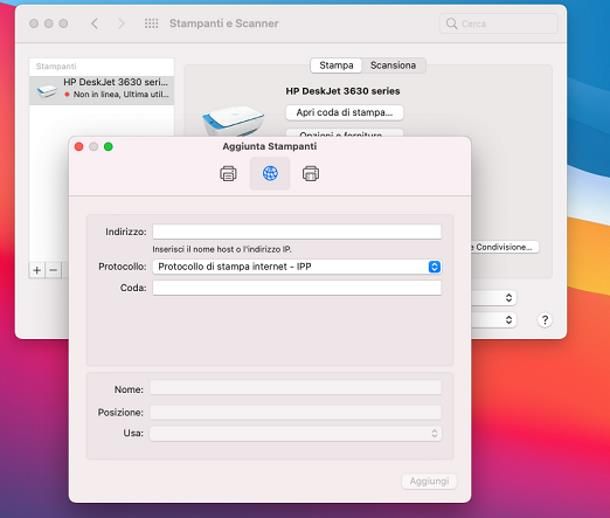Zoom the Aggiunta Stampanti window with green button

(109, 147)
